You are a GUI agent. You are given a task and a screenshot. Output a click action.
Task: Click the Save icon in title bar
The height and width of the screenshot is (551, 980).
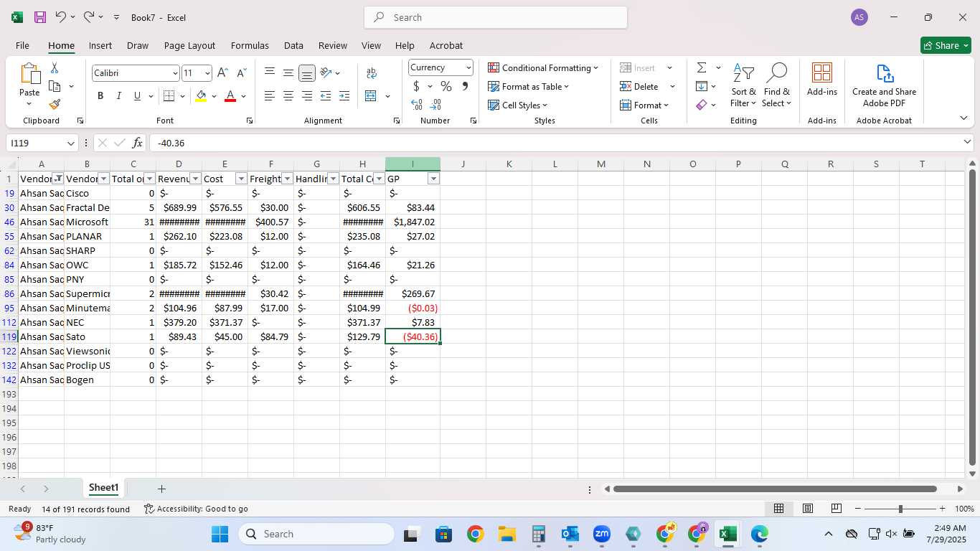tap(40, 17)
